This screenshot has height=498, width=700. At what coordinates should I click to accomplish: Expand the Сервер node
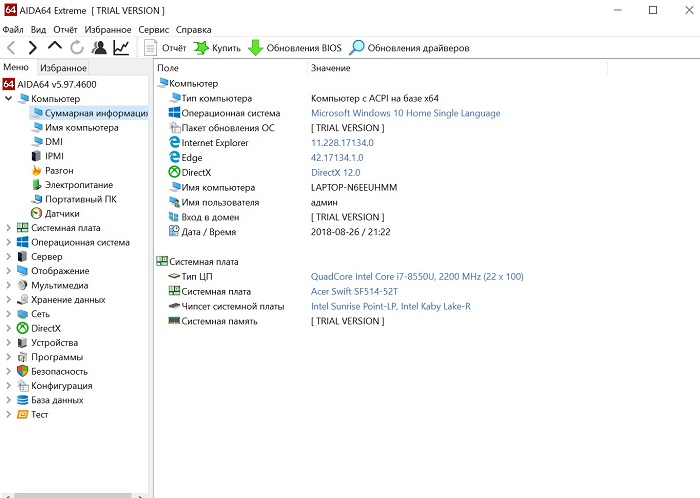[x=8, y=256]
